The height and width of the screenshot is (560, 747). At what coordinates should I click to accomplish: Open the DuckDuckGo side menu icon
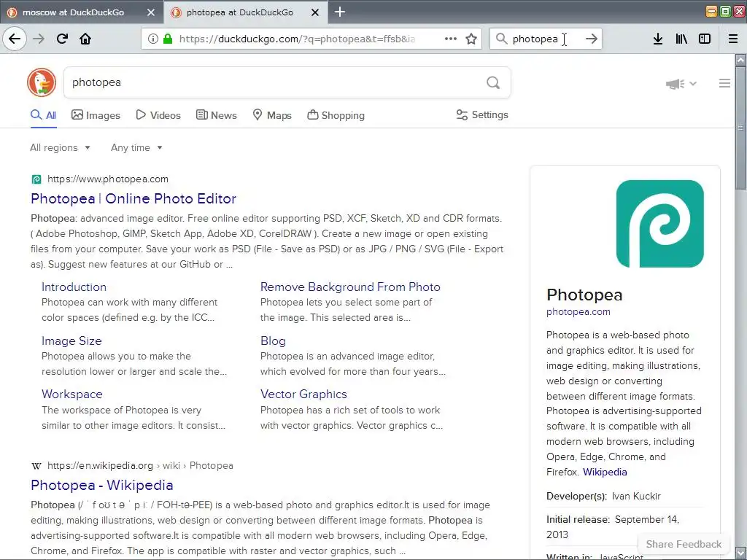(x=724, y=83)
